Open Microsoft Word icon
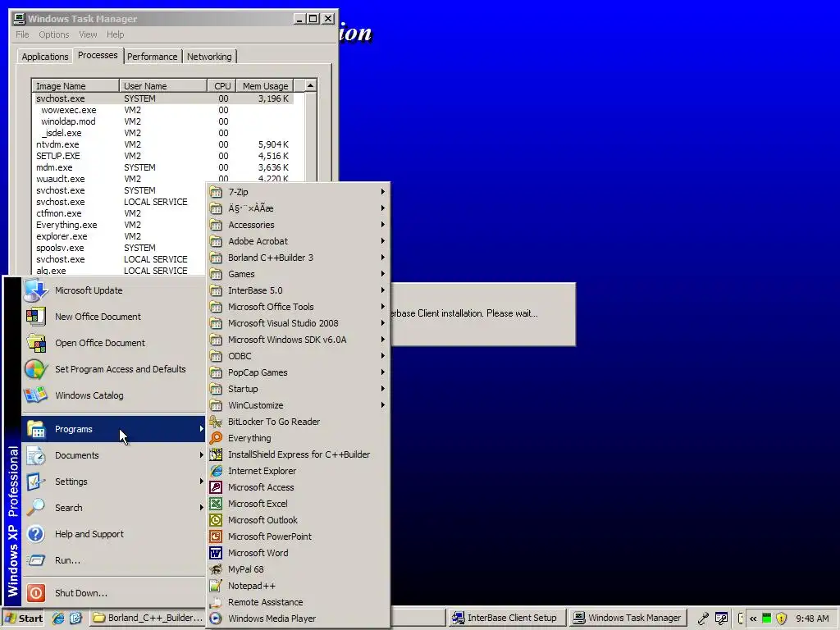Screen dimensions: 840x630 216,553
